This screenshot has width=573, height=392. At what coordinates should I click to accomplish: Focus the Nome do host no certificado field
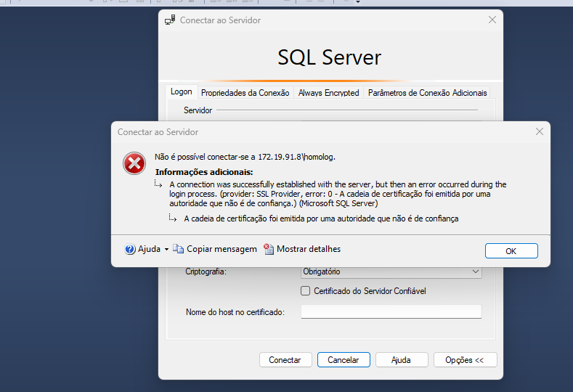(x=391, y=311)
